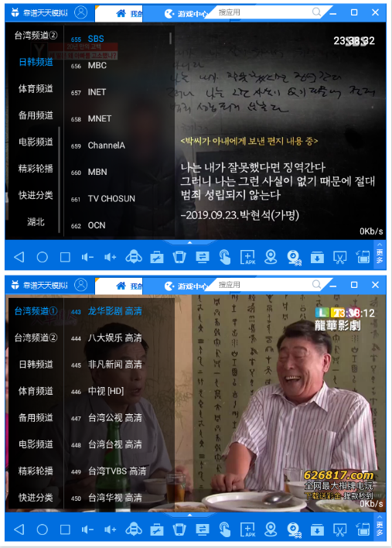The width and height of the screenshot is (392, 548).
Task: Select 体育频道 category in upper channel list
Action: [x=36, y=89]
